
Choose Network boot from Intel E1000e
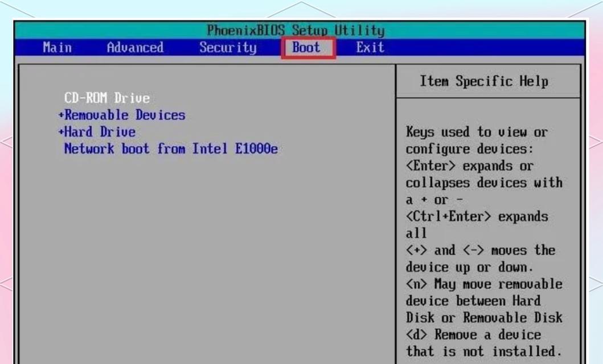[x=171, y=149]
